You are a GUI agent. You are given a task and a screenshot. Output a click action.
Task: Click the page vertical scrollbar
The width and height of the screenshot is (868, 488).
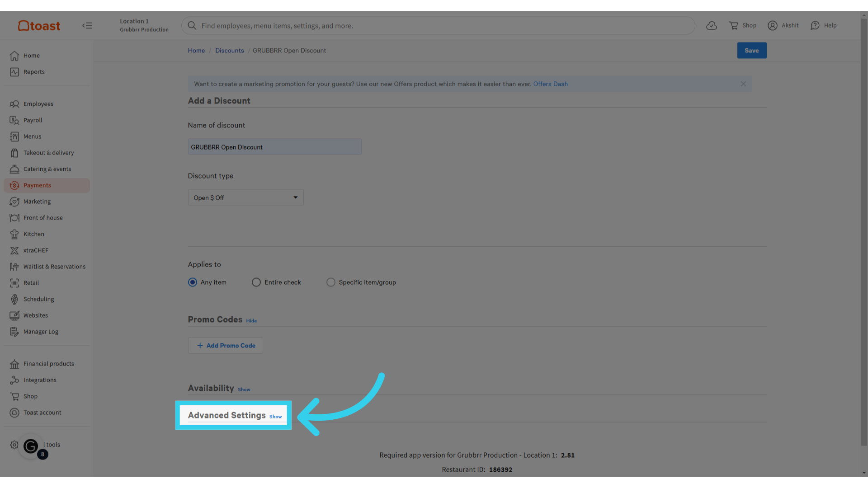pos(864,231)
